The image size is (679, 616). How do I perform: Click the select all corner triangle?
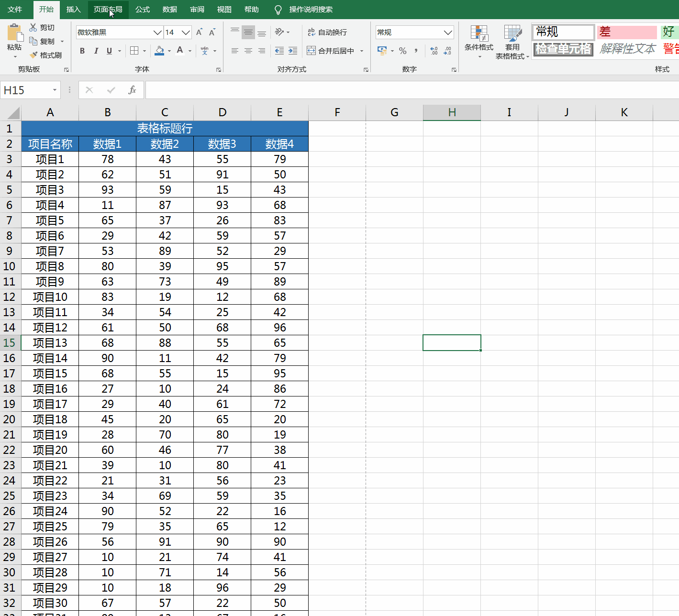tap(13, 113)
